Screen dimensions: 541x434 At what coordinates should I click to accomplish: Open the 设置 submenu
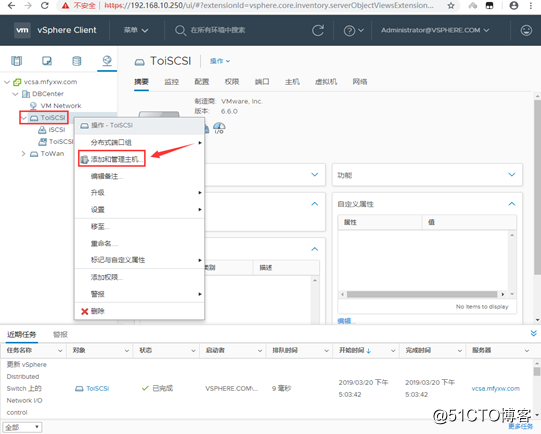coord(139,209)
